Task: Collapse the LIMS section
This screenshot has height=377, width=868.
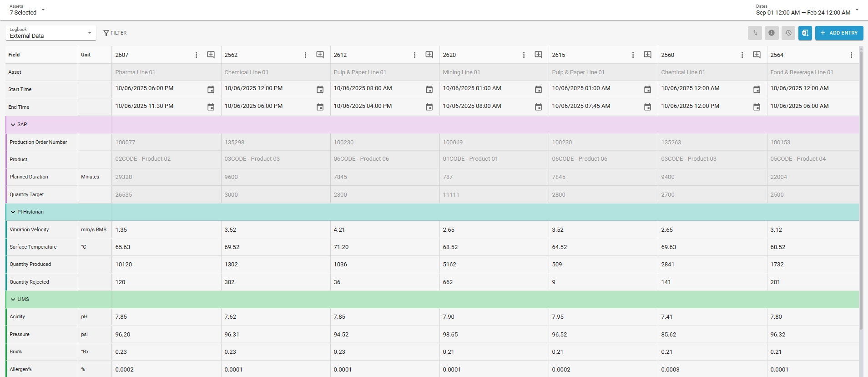Action: point(13,299)
